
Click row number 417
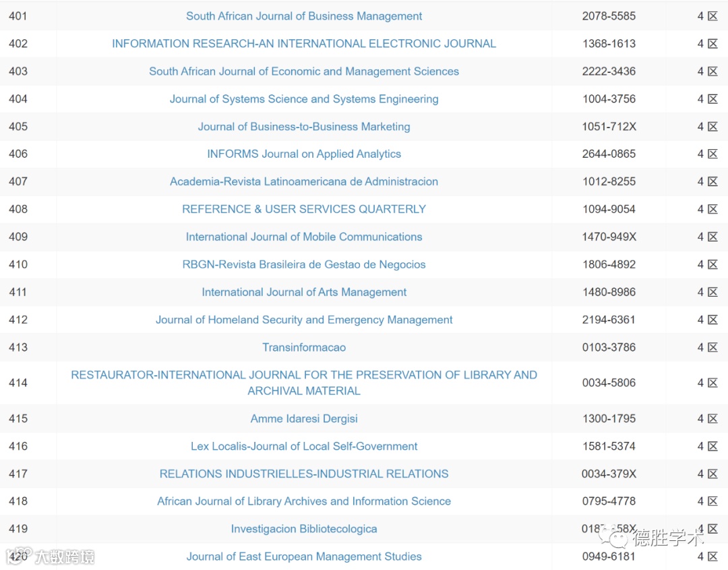click(x=18, y=474)
